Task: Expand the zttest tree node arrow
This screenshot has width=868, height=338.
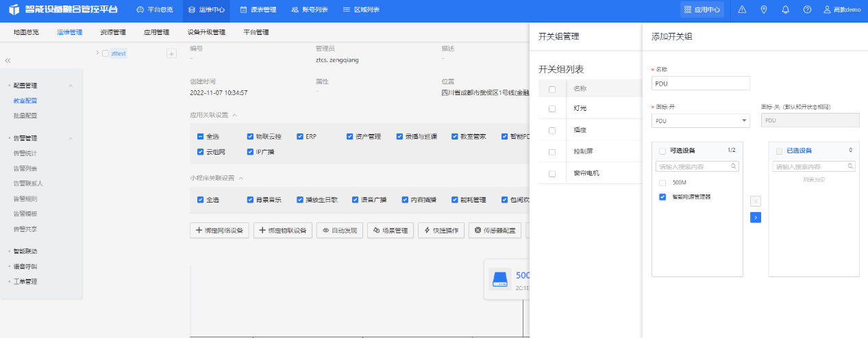Action: [97, 53]
